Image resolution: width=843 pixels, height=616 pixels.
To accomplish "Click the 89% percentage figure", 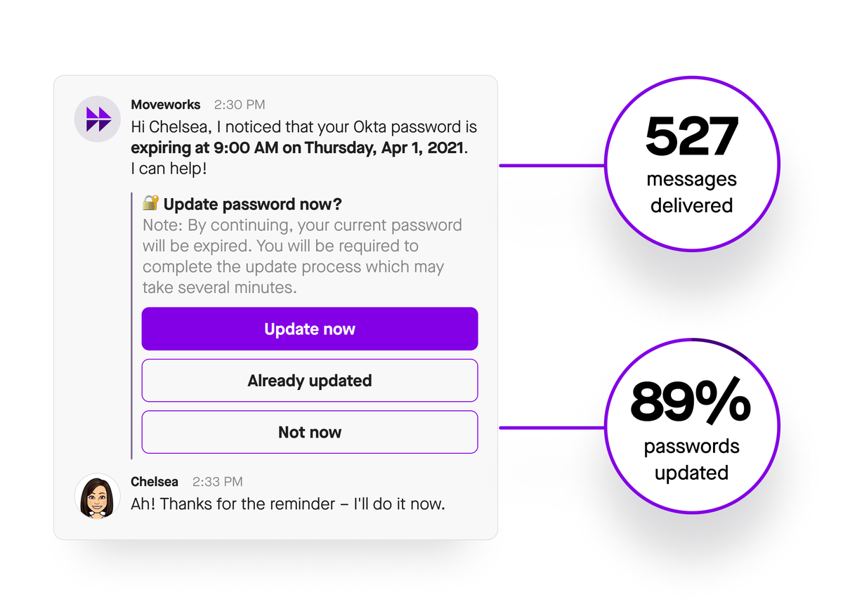I will (691, 402).
